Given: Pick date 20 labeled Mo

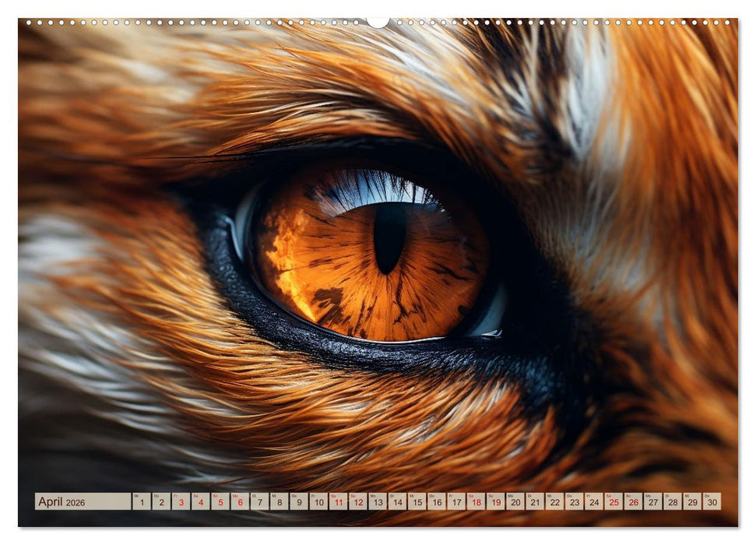Looking at the screenshot, I should point(515,505).
